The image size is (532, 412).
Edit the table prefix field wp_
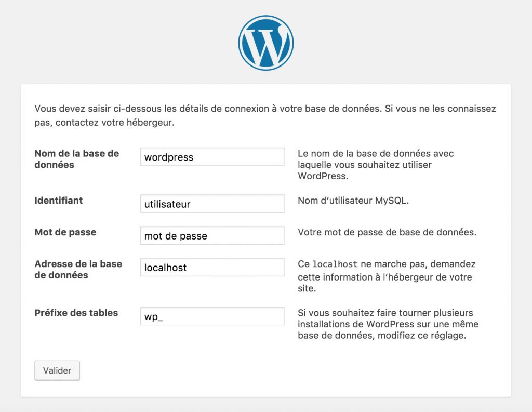point(212,316)
